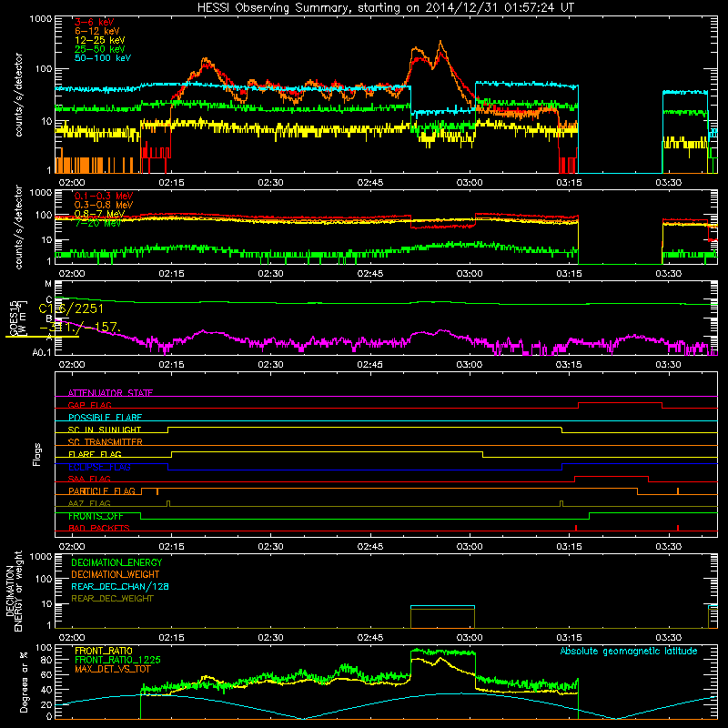Select the SC_IN_SUNLIGHT flag label
Screen dimensions: 728x728
[105, 430]
